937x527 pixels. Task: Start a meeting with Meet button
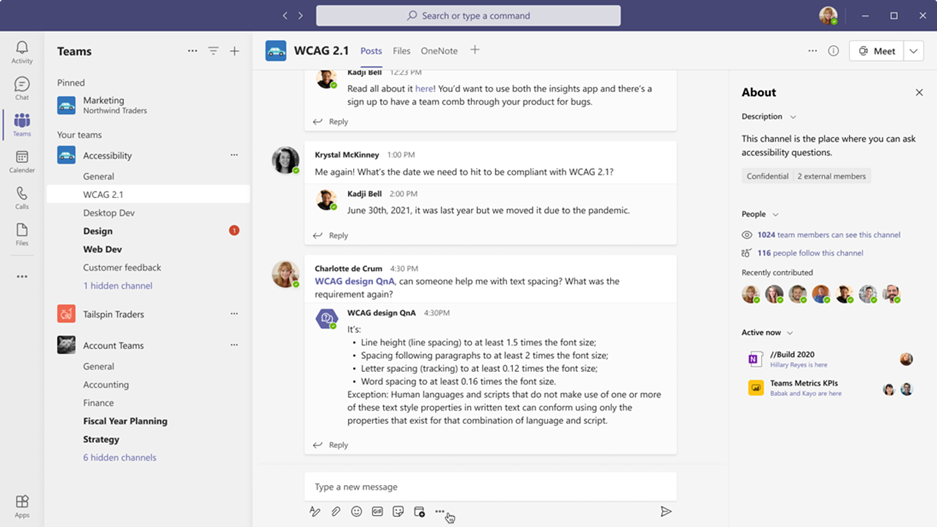click(x=877, y=51)
